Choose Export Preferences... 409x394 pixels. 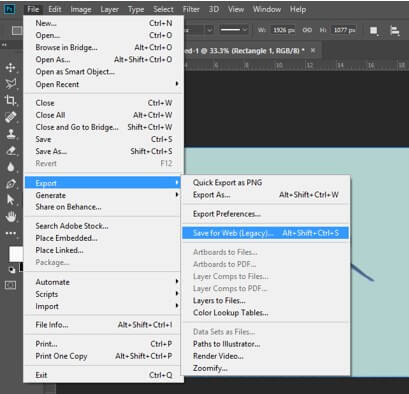[x=266, y=214]
